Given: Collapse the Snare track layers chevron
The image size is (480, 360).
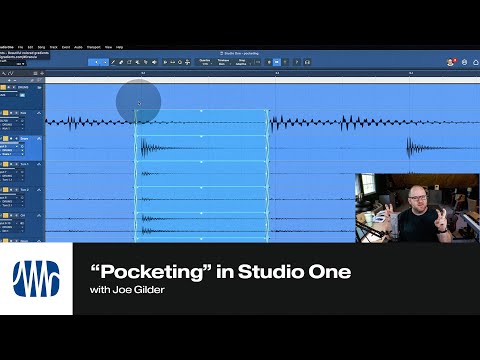Looking at the screenshot, I should (x=39, y=138).
